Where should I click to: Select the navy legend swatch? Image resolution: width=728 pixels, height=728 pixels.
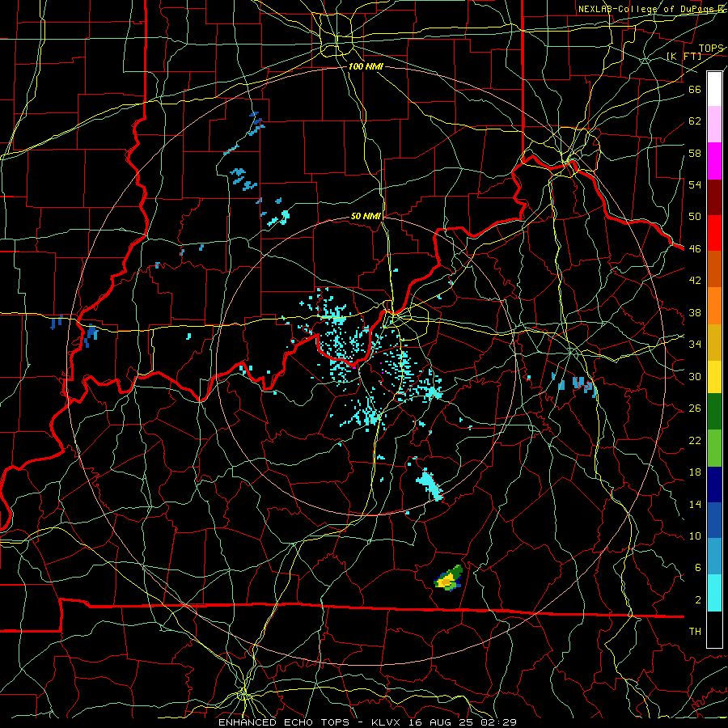coord(714,485)
